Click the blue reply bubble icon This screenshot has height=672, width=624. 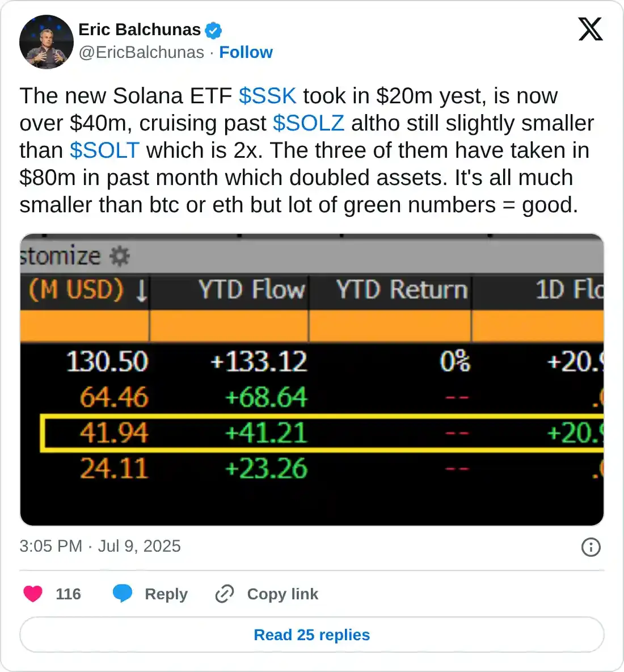(x=123, y=594)
